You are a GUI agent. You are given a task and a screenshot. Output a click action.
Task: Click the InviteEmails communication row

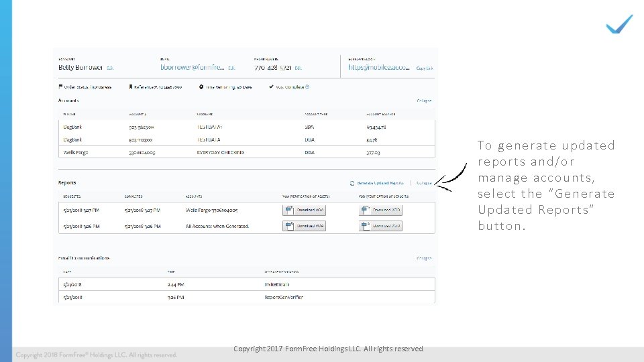coord(246,284)
